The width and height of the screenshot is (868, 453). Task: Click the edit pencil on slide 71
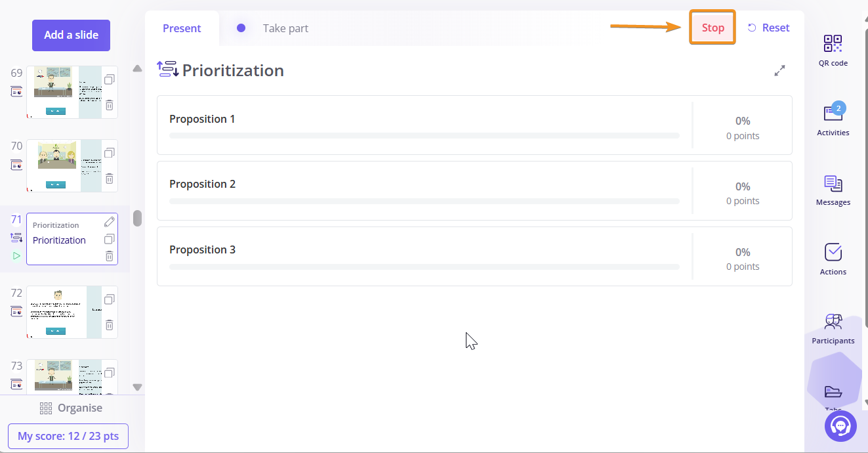click(x=110, y=222)
